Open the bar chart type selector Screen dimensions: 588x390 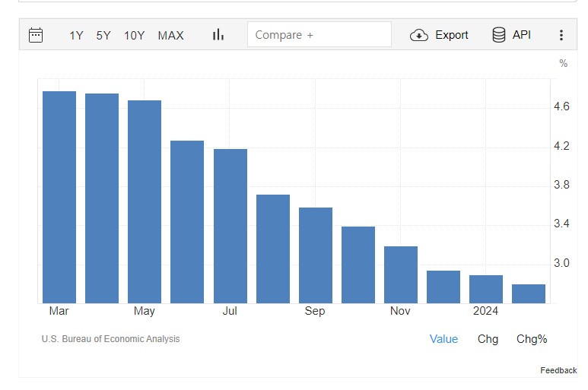coord(218,35)
